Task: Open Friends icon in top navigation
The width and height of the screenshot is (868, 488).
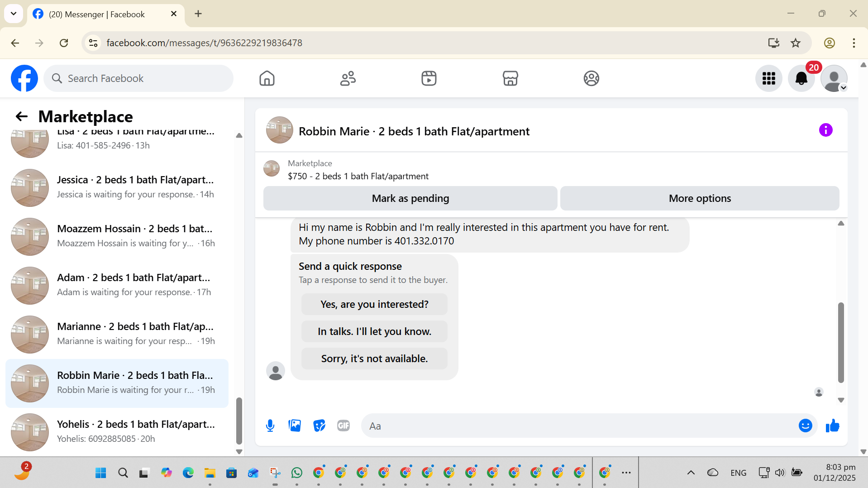Action: click(348, 78)
